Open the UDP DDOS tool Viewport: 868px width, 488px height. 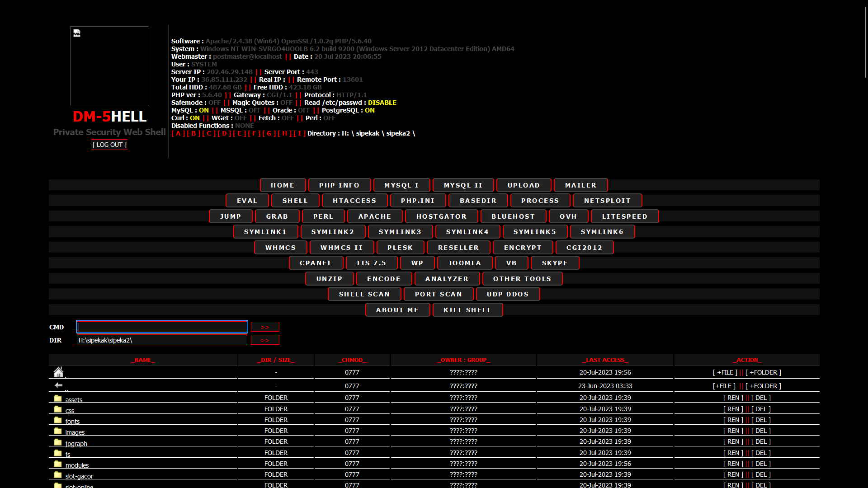508,294
